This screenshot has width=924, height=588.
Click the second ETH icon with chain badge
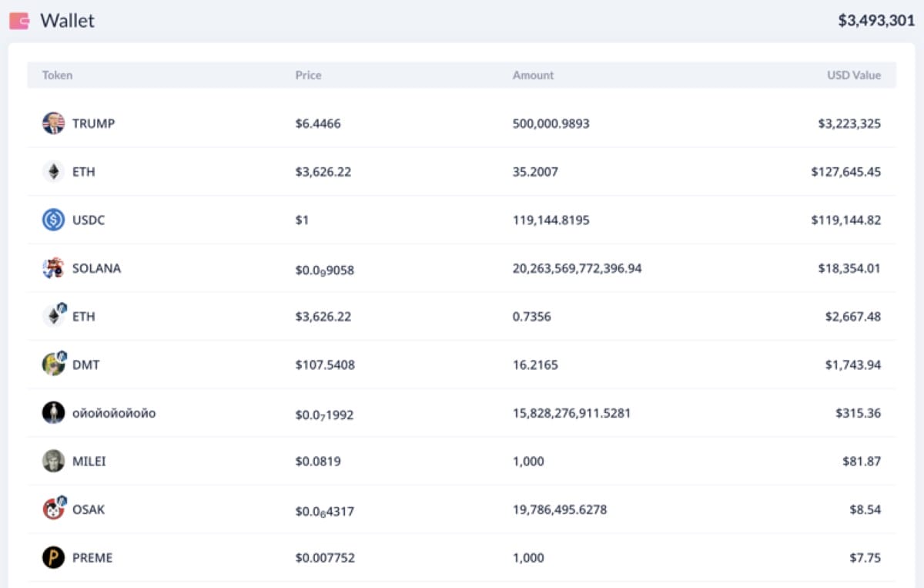coord(53,316)
